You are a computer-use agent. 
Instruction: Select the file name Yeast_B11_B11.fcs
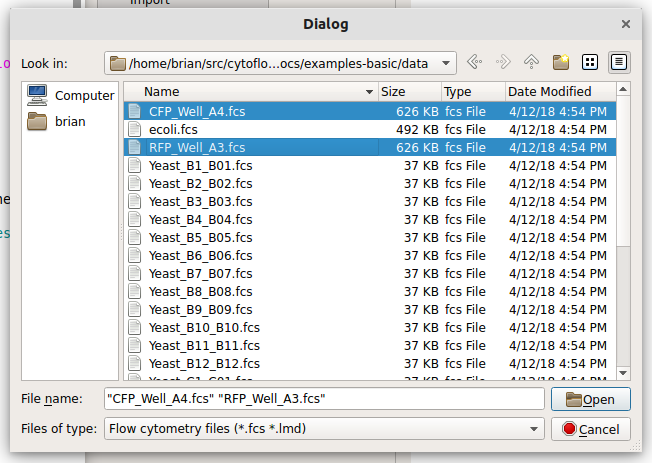[x=205, y=345]
